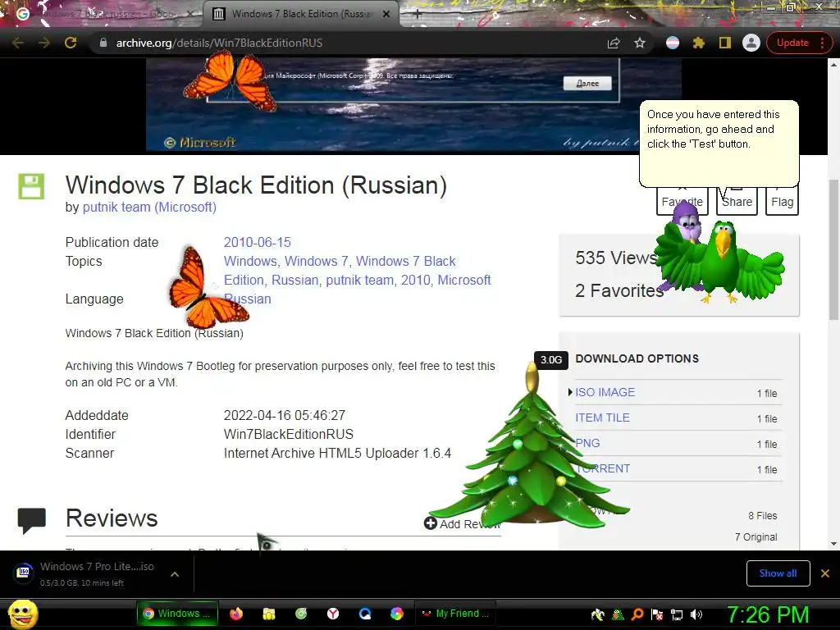Click the scrollbar down arrow
This screenshot has height=630, width=840.
(x=833, y=544)
